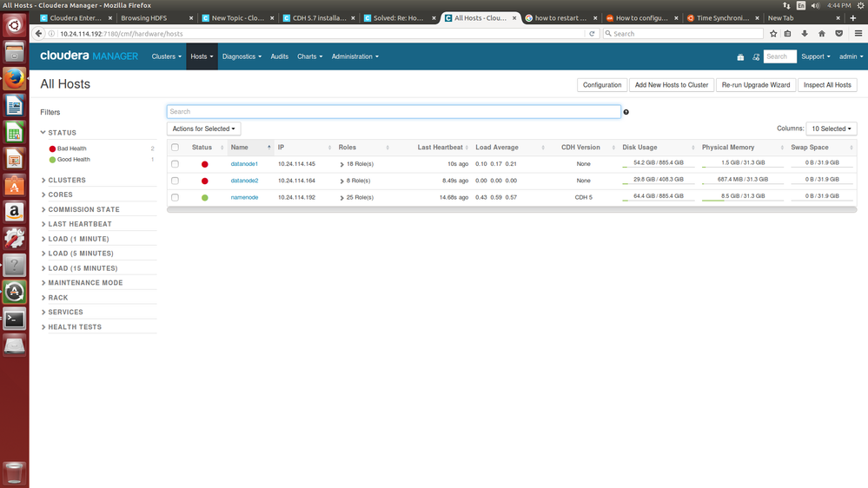
Task: Open the Amazon launcher in the dock
Action: click(15, 212)
